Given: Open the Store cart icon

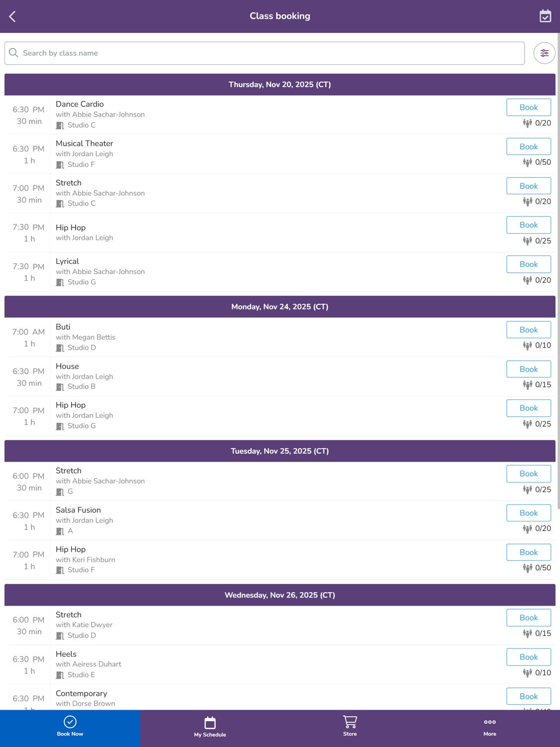Looking at the screenshot, I should coord(350,722).
